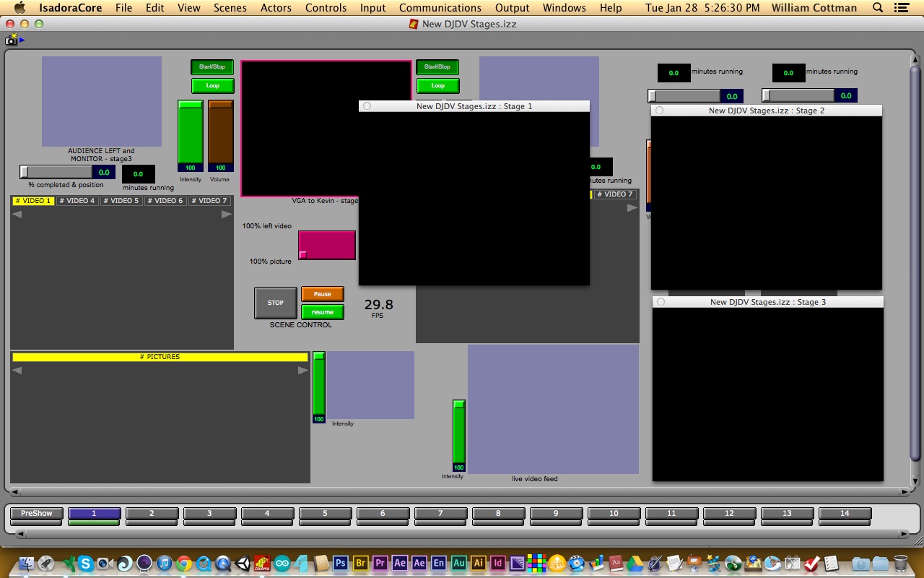Viewport: 924px width, 578px height.
Task: Open Finder from the dock
Action: [x=27, y=563]
